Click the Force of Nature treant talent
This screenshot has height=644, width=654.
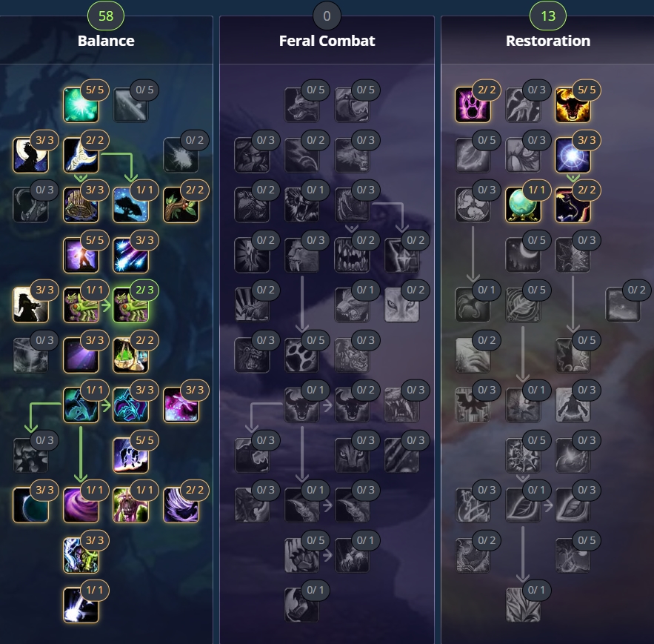(131, 505)
